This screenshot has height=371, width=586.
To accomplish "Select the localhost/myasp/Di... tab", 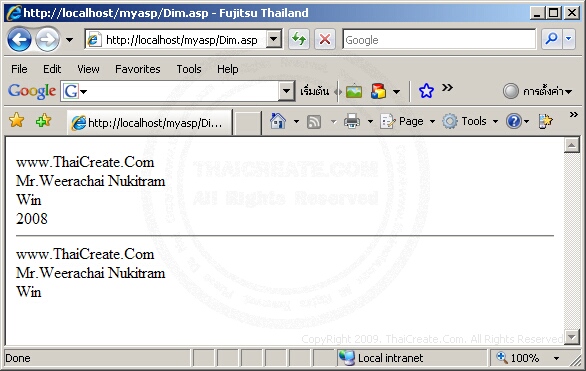I will pyautogui.click(x=149, y=123).
